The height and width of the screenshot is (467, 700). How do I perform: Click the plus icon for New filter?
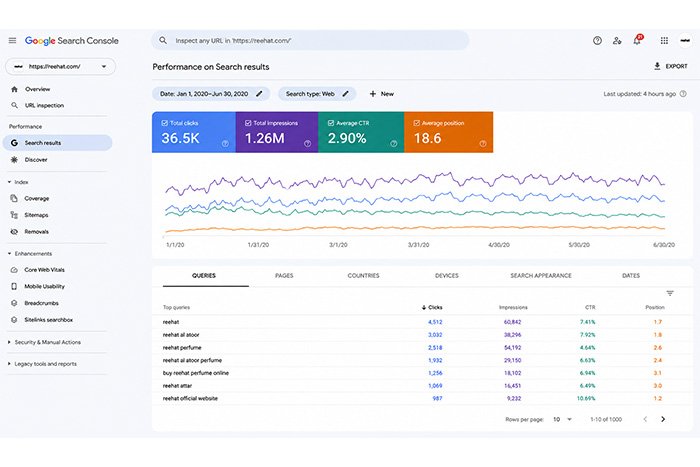pos(373,94)
